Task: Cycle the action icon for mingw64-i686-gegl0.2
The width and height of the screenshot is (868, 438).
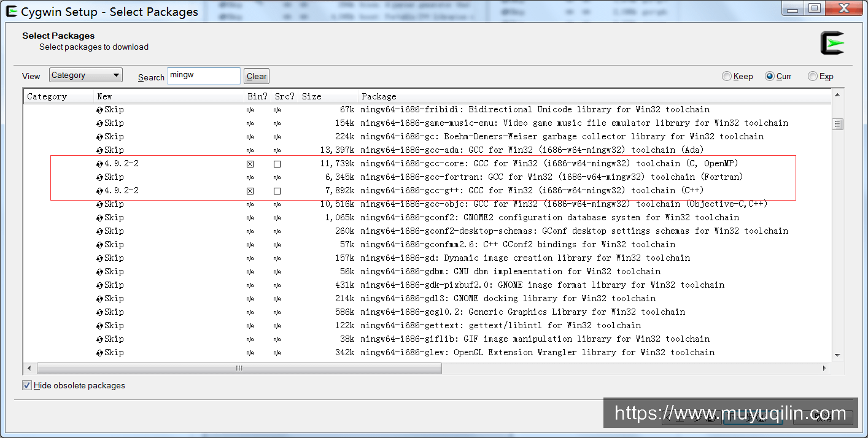Action: pyautogui.click(x=99, y=312)
